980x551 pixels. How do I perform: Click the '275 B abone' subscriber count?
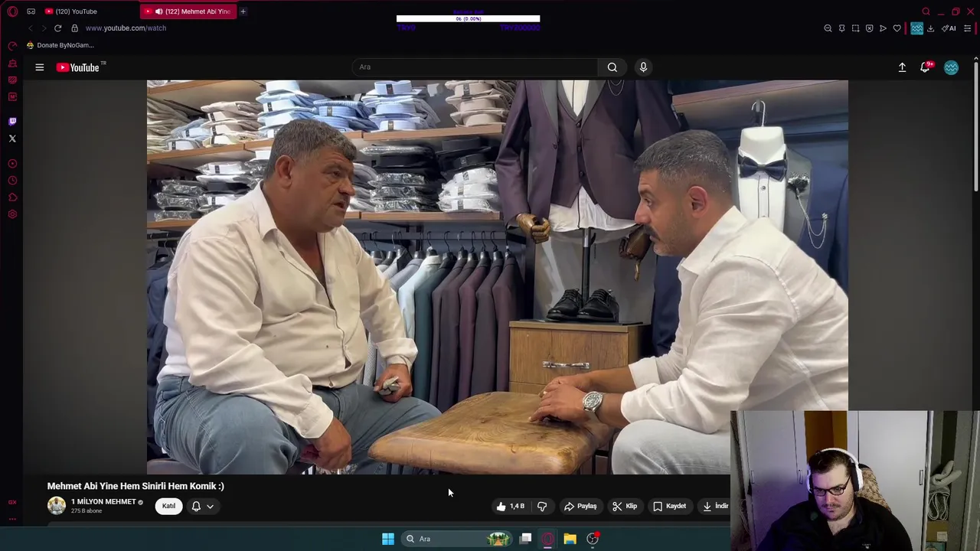coord(87,511)
